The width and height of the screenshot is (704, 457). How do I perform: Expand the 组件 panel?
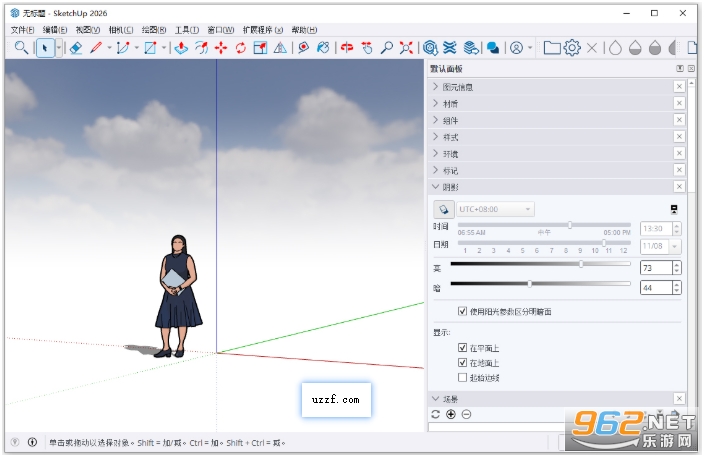pyautogui.click(x=551, y=120)
